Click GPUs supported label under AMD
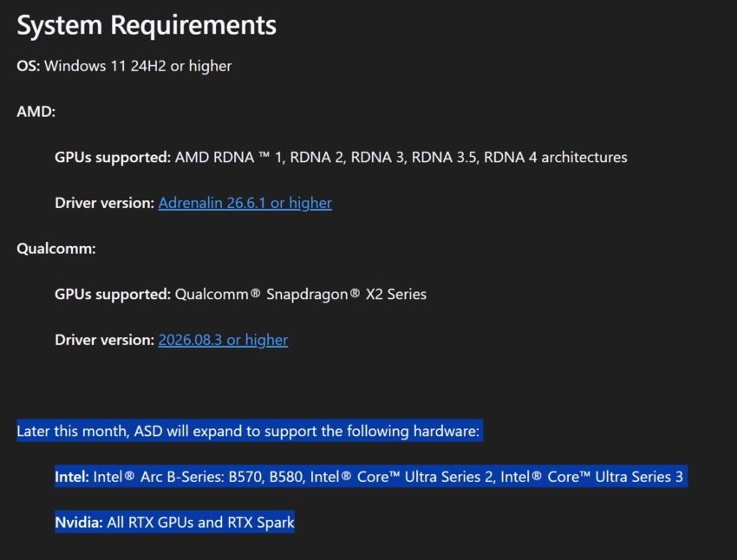 [113, 158]
